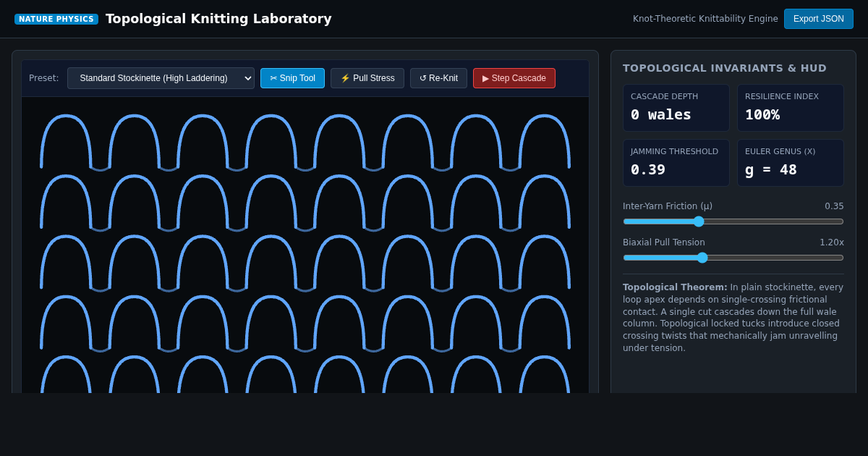This screenshot has width=868, height=456.
Task: Click TOPOLOGICAL INVARIANTS & HUD heading
Action: point(725,68)
